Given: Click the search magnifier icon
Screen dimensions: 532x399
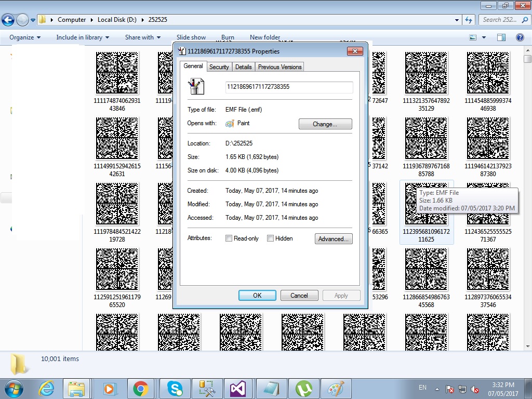Looking at the screenshot, I should (x=524, y=20).
